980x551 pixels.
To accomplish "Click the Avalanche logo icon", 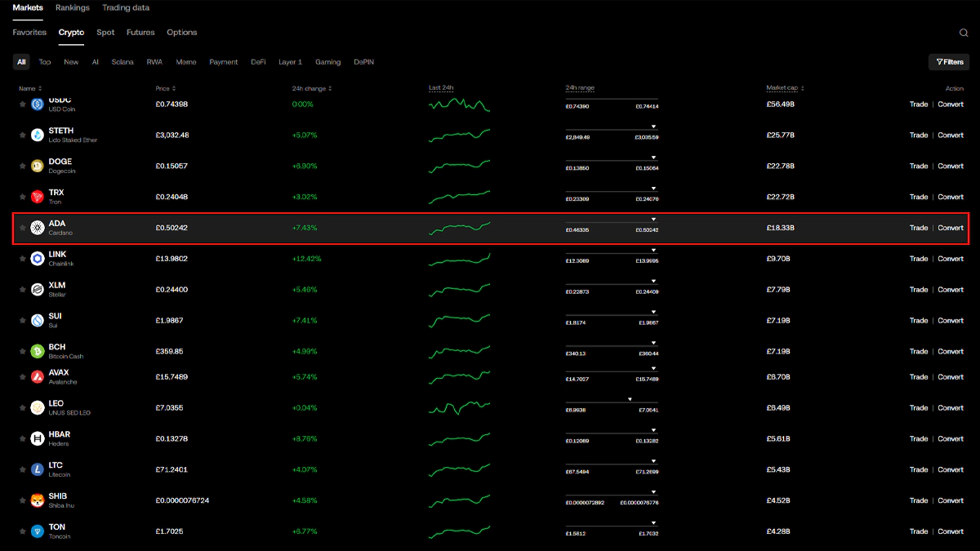I will 37,377.
